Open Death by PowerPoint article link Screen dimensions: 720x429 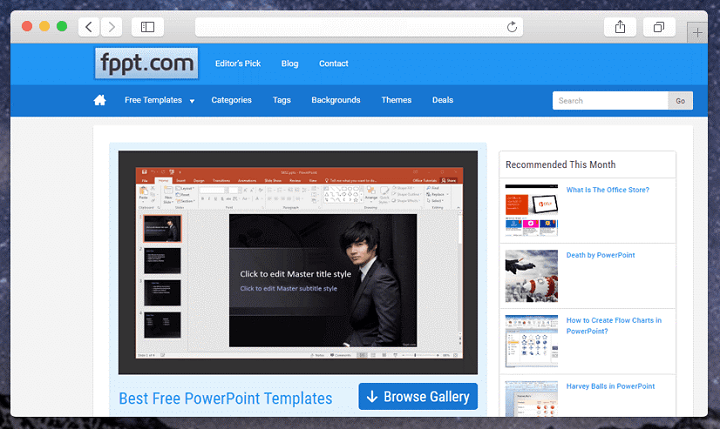click(601, 255)
